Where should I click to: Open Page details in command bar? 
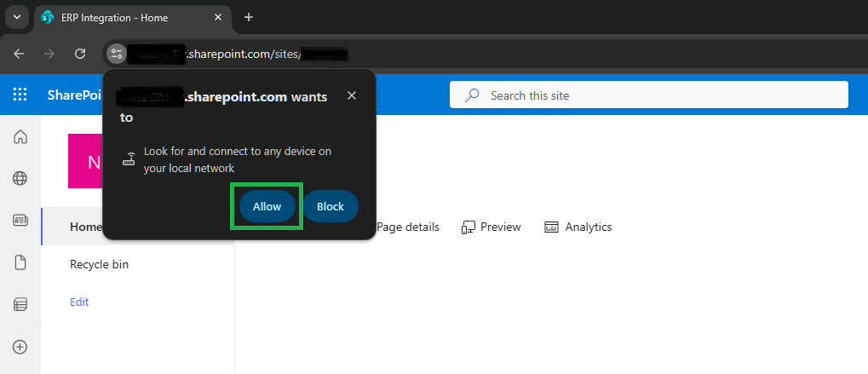(407, 227)
